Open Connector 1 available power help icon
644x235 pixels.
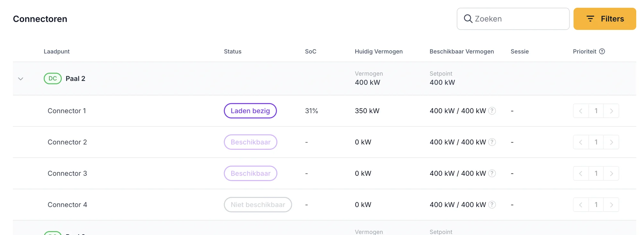[492, 111]
